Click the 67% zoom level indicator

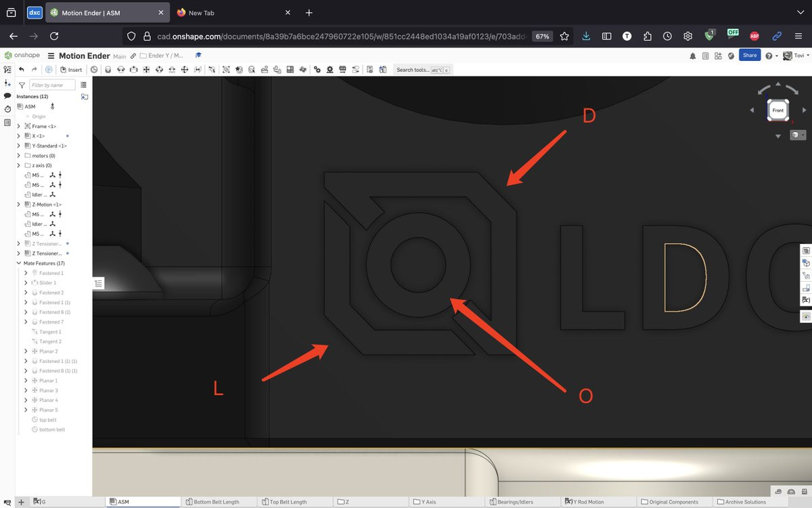coord(542,37)
